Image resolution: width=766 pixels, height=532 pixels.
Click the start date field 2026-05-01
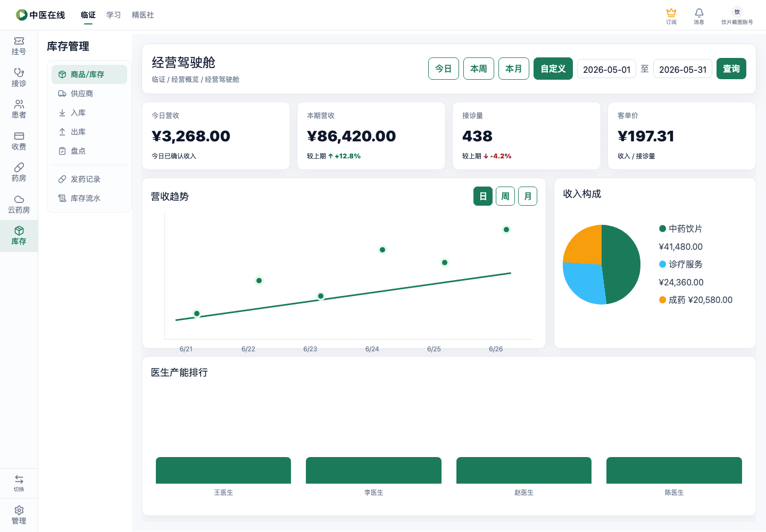pyautogui.click(x=606, y=69)
